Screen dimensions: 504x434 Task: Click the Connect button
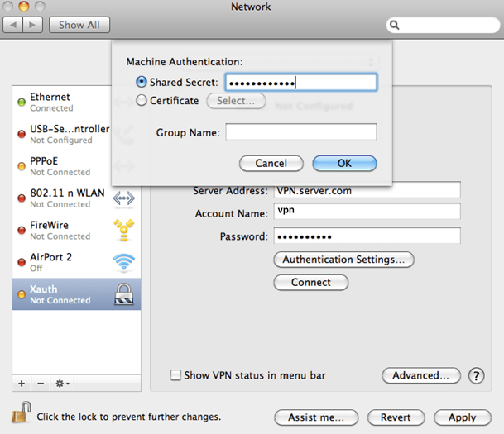[311, 283]
